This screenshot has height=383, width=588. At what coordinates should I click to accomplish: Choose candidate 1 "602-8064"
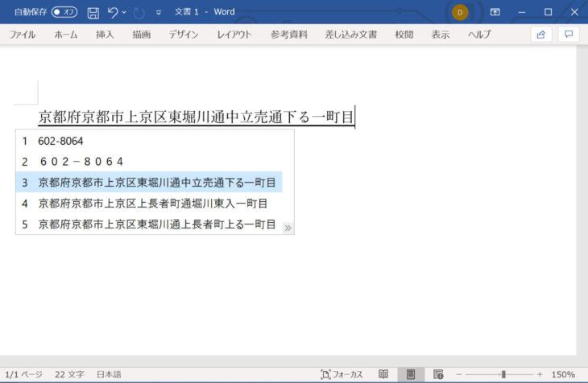pos(60,141)
